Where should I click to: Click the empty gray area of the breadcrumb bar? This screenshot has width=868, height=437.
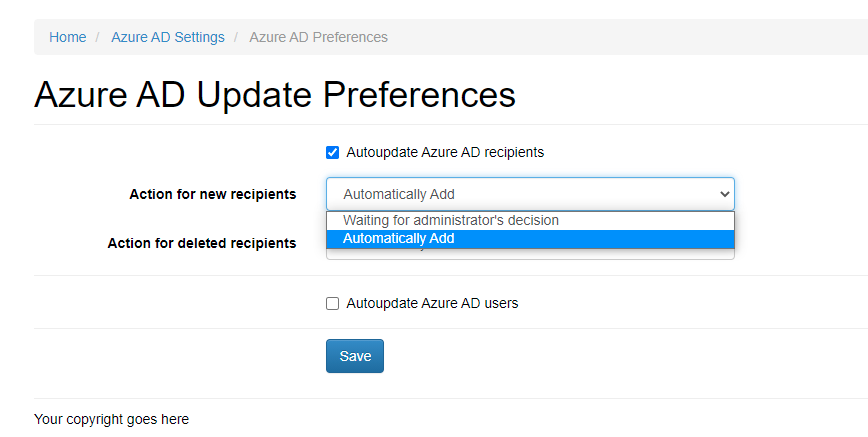pos(620,37)
